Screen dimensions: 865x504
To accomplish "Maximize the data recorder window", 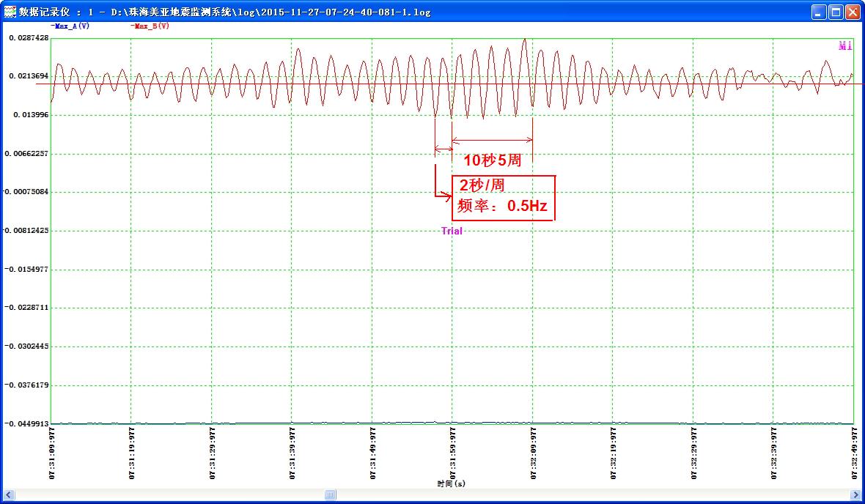I will point(836,12).
